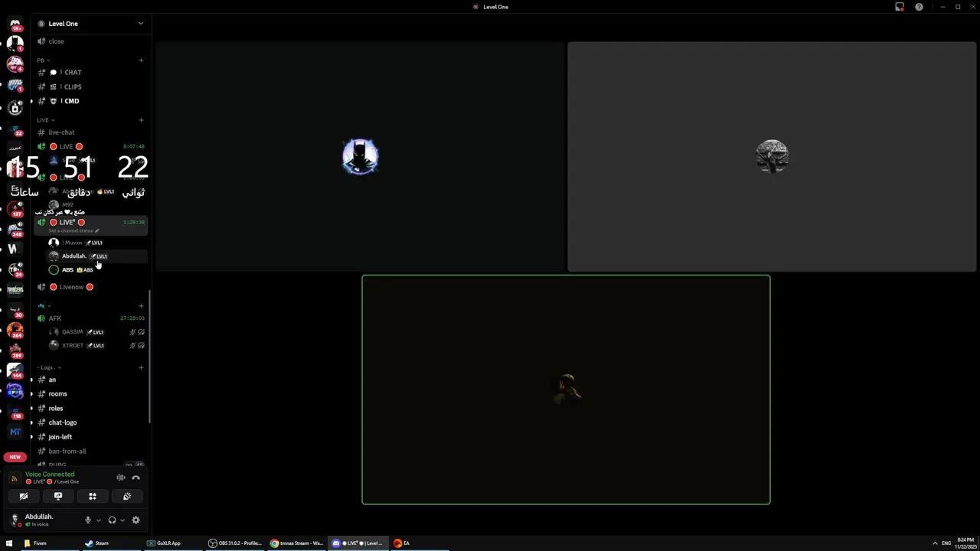Screen dimensions: 980x551
Task: Open server icon with 789 badge
Action: coord(15,351)
